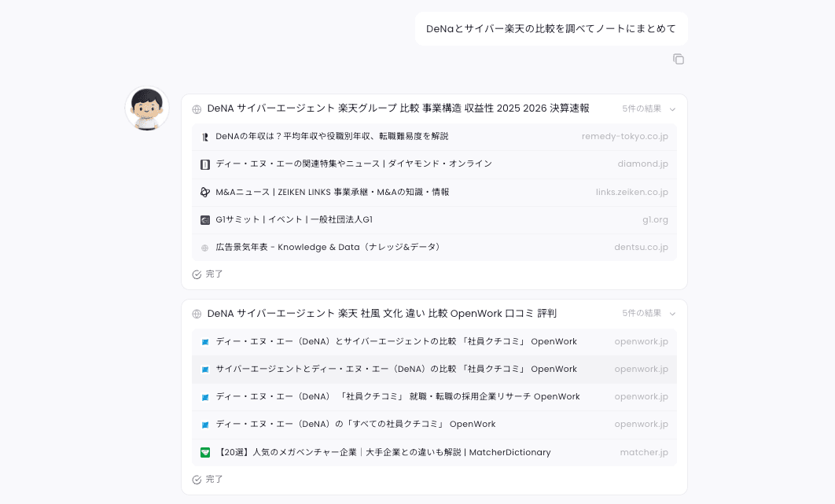
Task: Click the 完了 checkmark on the second search card
Action: click(197, 479)
